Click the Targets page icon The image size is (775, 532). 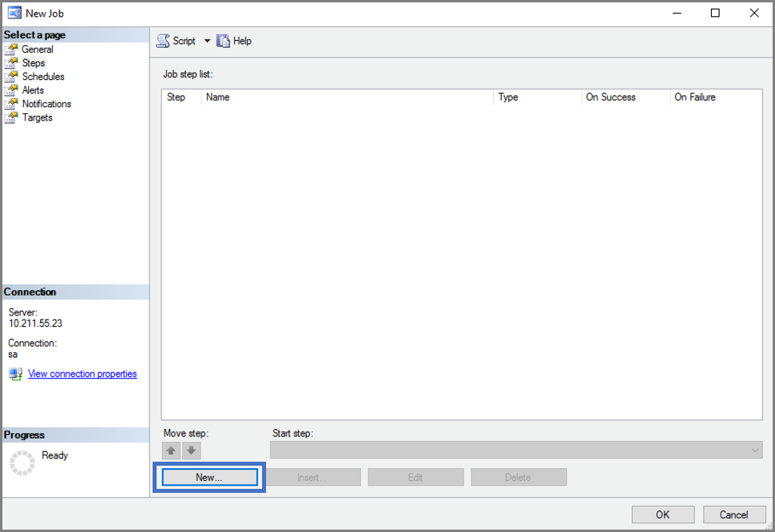pos(11,117)
